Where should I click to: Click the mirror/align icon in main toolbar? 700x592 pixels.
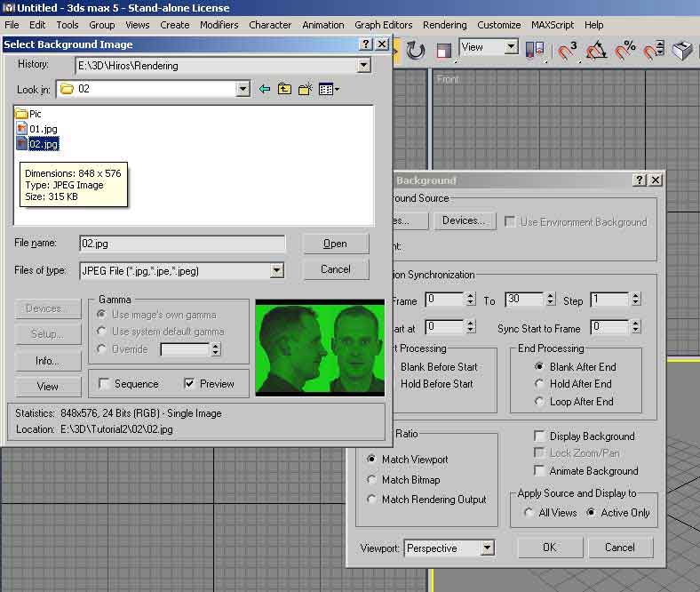pos(535,50)
